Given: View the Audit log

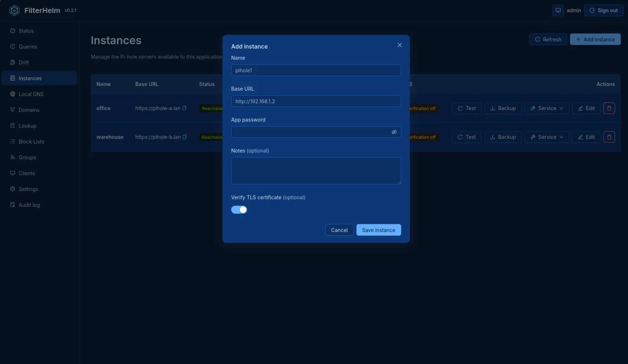Looking at the screenshot, I should [39, 205].
